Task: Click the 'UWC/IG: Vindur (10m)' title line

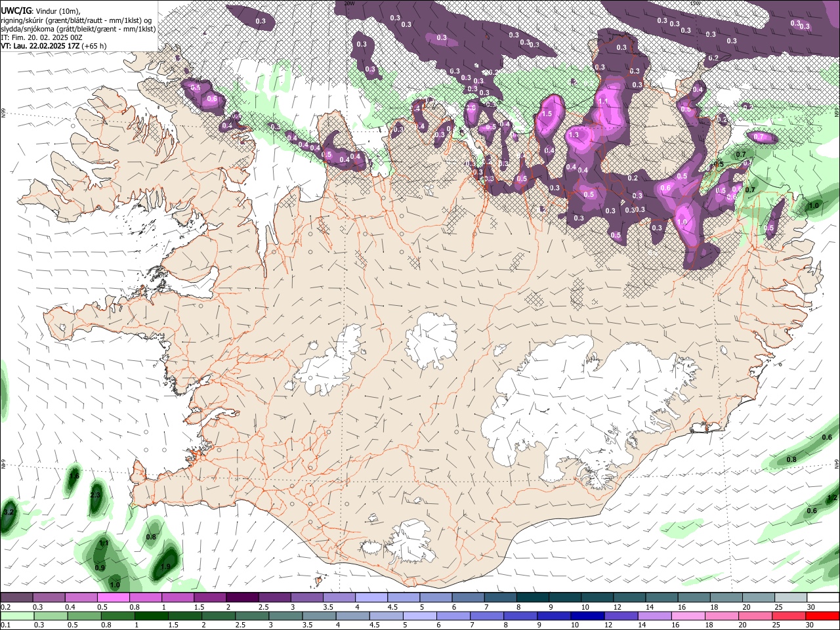Action: 41,11
